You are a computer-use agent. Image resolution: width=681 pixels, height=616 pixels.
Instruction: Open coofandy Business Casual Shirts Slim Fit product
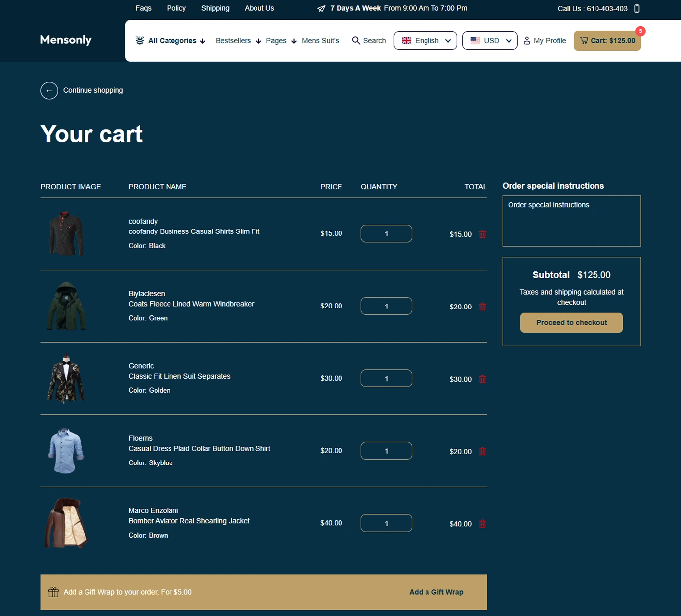click(194, 231)
